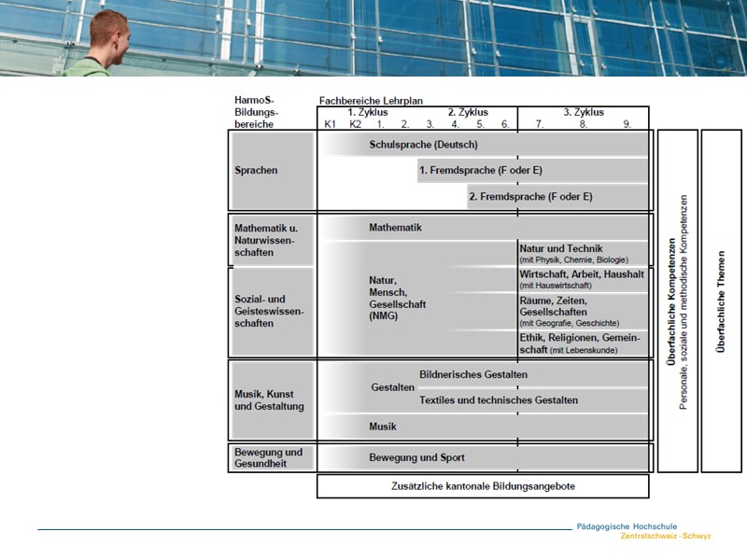Select the Mathematik u. Naturwissenschaften box
This screenshot has width=747, height=560.
click(271, 240)
